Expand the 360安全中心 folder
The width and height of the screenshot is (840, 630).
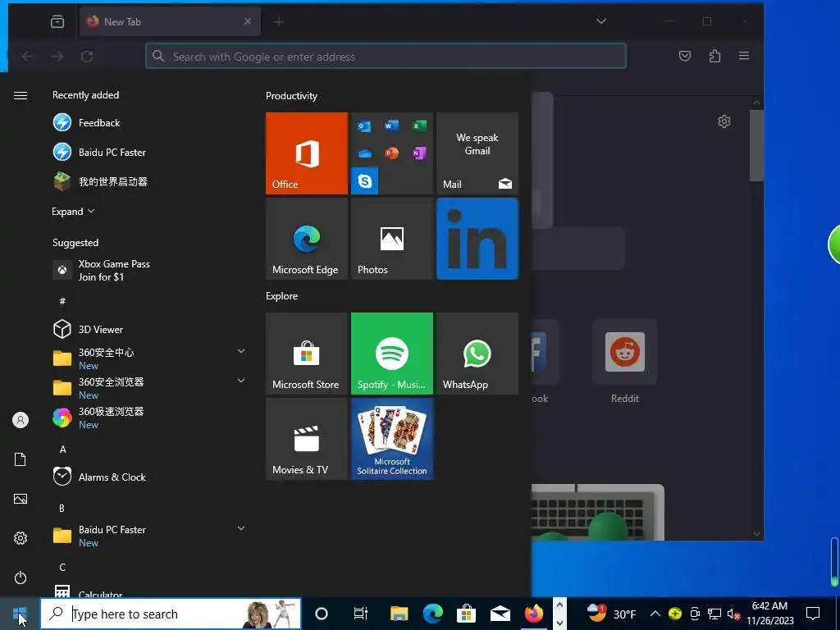pyautogui.click(x=241, y=351)
